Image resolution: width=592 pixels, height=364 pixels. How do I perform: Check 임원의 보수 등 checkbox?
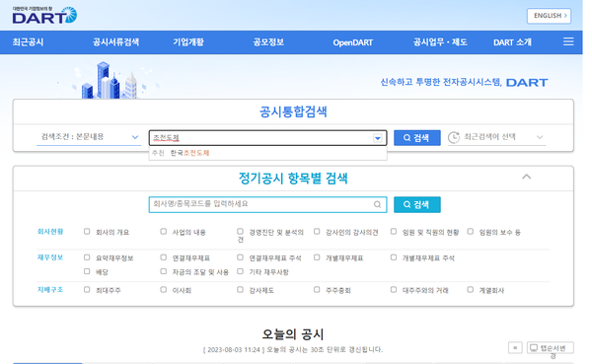point(470,232)
